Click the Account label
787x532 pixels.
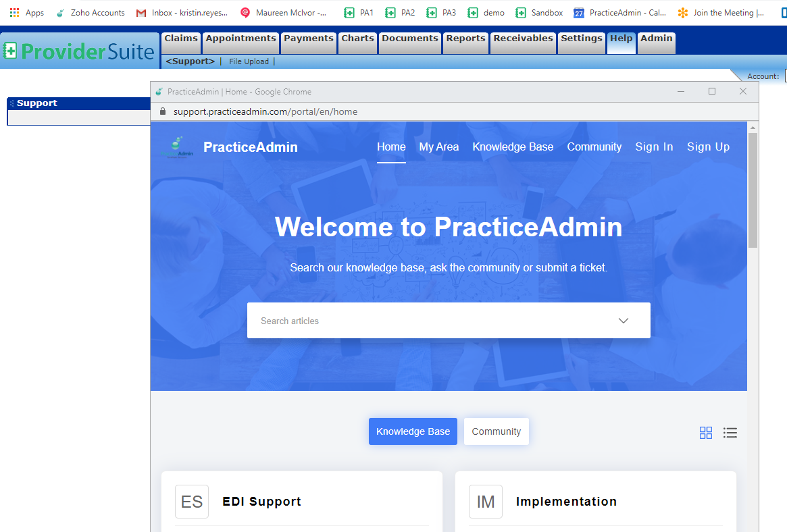point(763,76)
